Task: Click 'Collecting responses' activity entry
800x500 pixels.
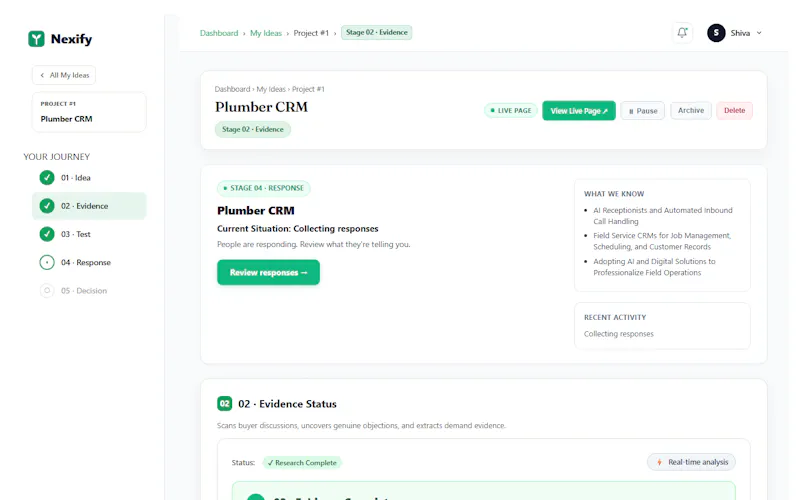Action: coord(618,334)
